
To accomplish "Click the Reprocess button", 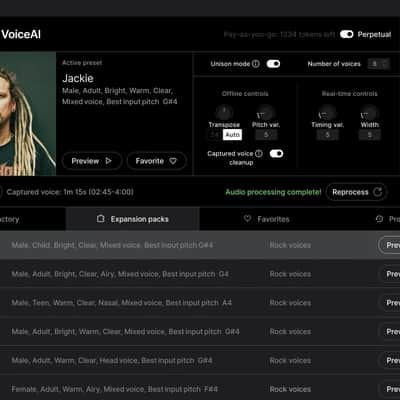I will (x=356, y=192).
